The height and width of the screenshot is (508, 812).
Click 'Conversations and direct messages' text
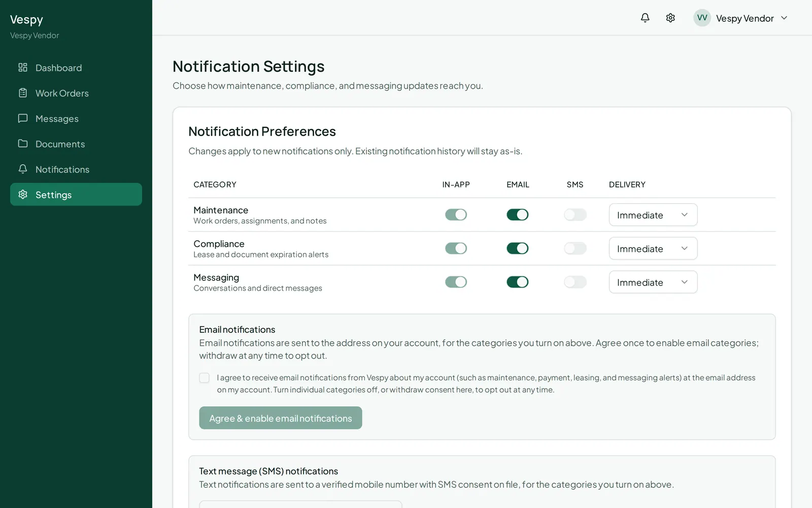click(258, 288)
